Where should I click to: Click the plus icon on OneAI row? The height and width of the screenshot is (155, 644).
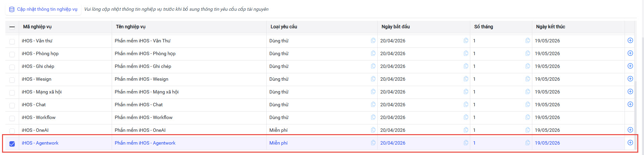(630, 130)
